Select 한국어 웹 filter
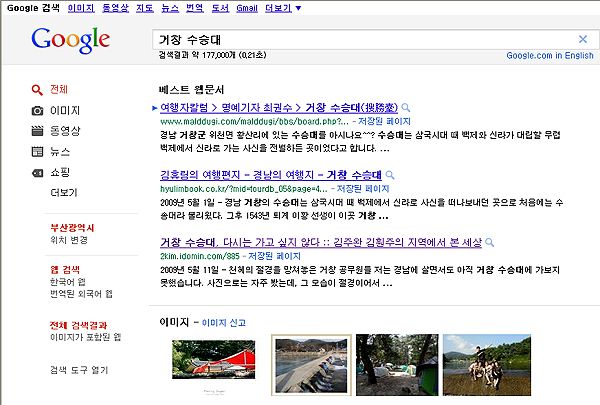 68,282
